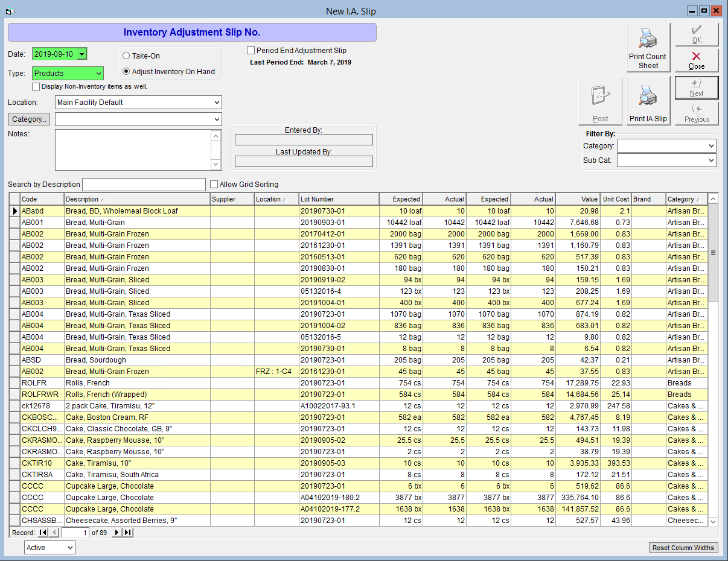Click the Notes scroll down arrow

(x=216, y=165)
